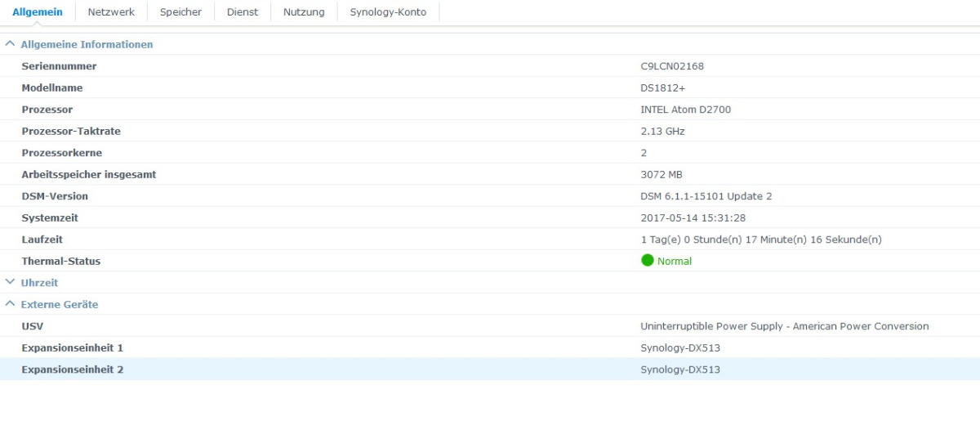Collapse the Externe Geräte section
Image resolution: width=980 pixels, height=421 pixels.
pyautogui.click(x=10, y=304)
